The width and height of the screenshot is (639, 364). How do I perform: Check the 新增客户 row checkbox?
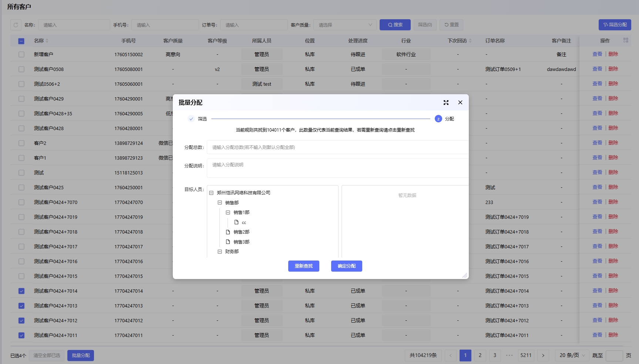click(x=21, y=55)
